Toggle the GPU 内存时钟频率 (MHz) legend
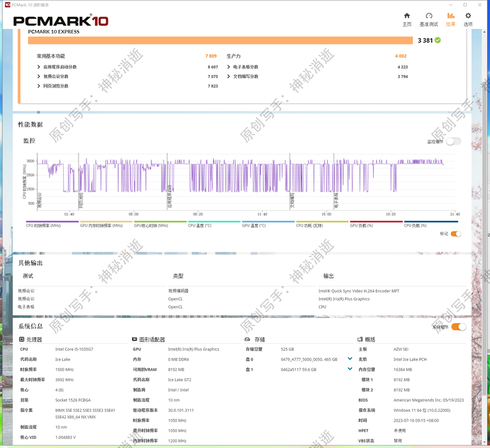 coord(106,224)
